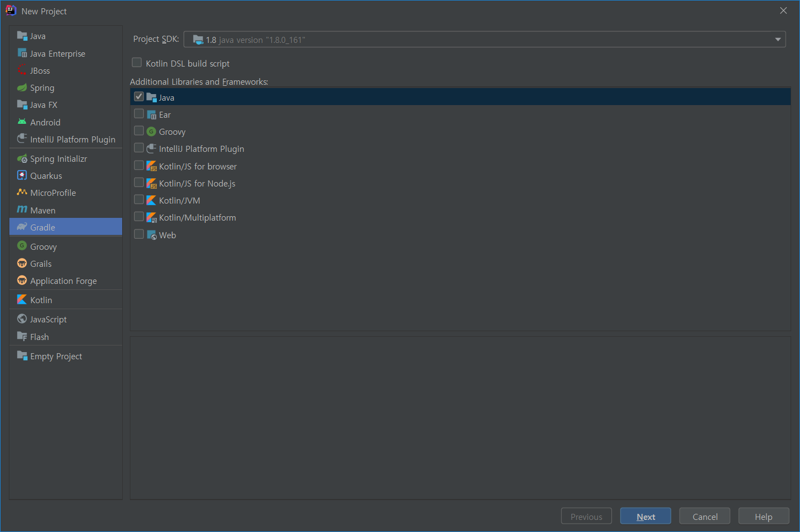This screenshot has width=800, height=532.
Task: Tick the Groovy framework checkbox
Action: click(139, 131)
